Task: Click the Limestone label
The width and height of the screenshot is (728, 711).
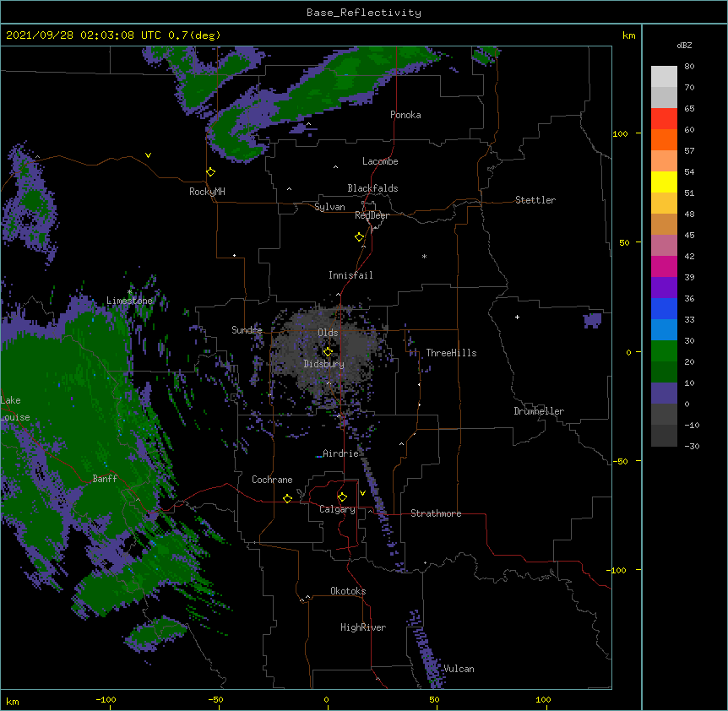Action: click(x=129, y=301)
